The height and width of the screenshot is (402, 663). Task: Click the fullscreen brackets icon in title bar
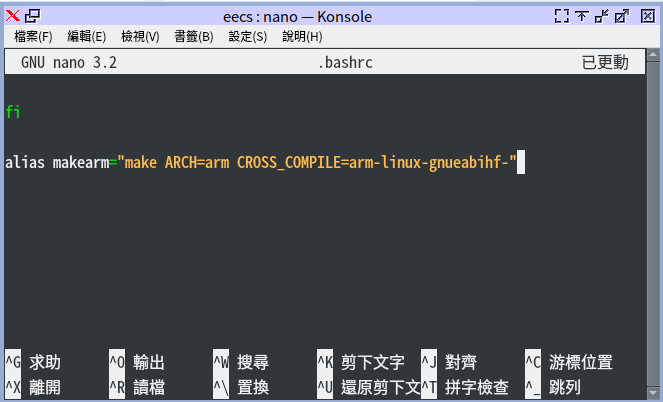coord(561,15)
